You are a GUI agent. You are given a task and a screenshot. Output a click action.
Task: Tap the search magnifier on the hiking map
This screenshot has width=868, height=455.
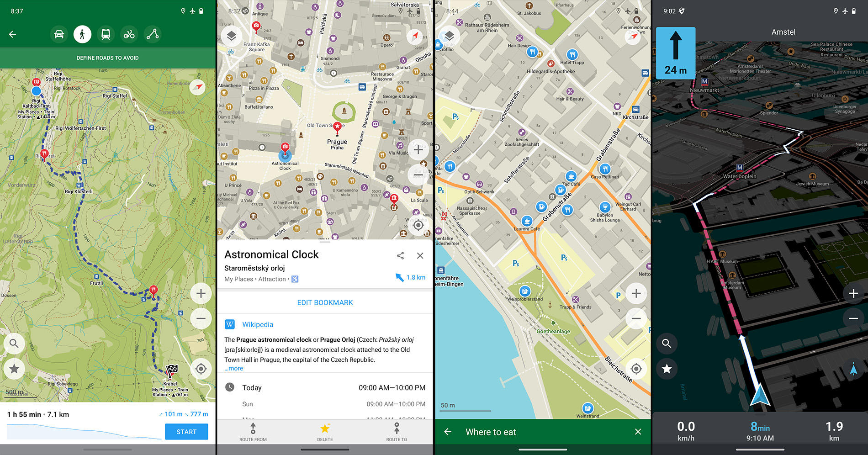[14, 344]
